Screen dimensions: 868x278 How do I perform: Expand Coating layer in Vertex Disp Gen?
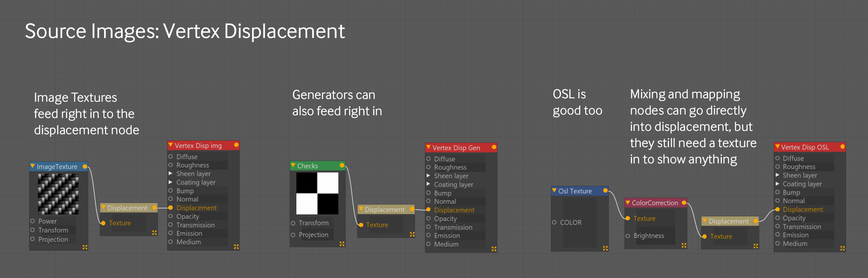click(428, 184)
